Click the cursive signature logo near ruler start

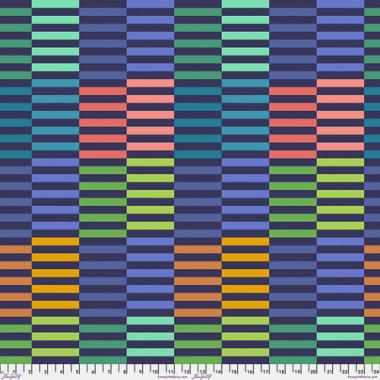pyautogui.click(x=11, y=377)
